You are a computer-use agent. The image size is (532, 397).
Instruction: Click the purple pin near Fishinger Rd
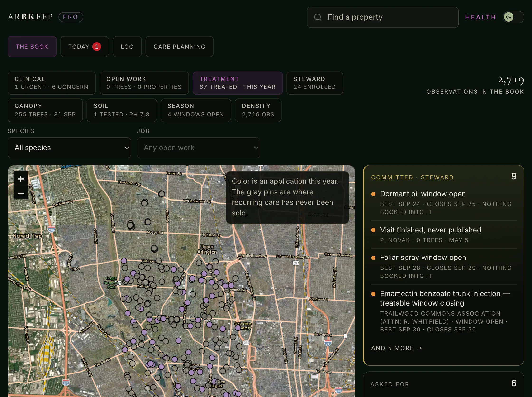[x=124, y=261]
